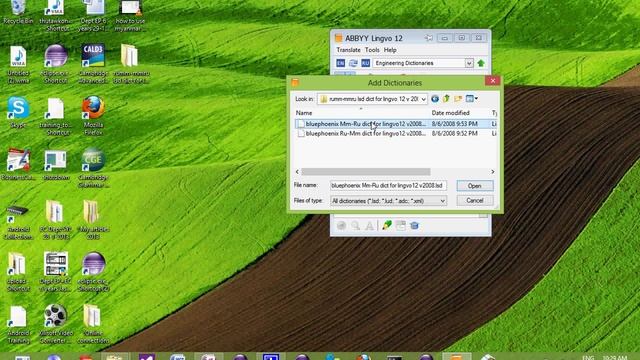Open the Recycle Bin desktop icon

tap(18, 12)
